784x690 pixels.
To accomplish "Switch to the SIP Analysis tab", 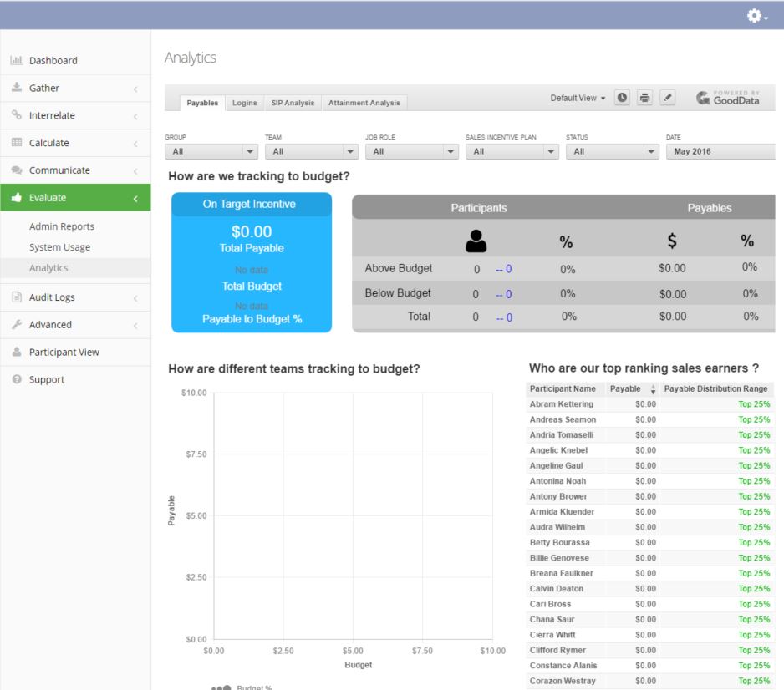I will click(x=293, y=103).
